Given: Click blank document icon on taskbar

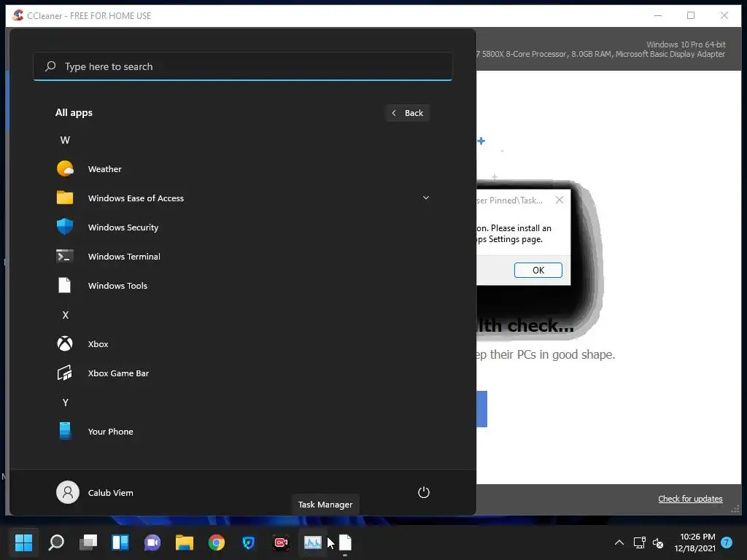Looking at the screenshot, I should point(345,542).
